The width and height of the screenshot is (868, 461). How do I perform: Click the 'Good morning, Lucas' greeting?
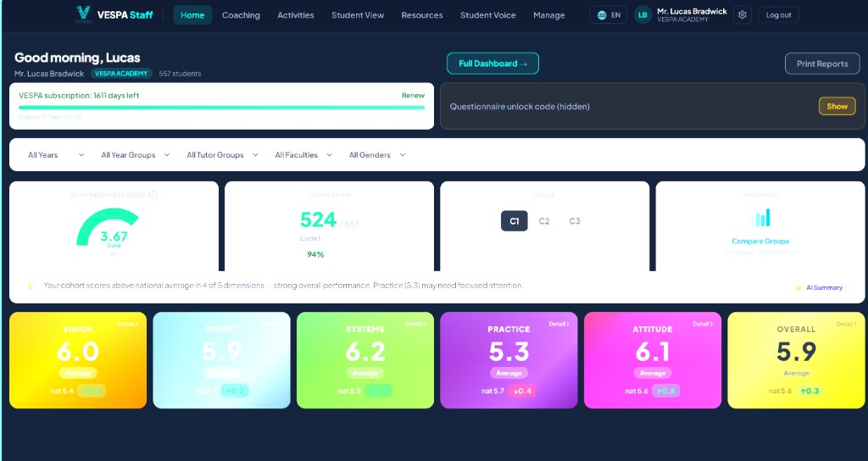[77, 58]
